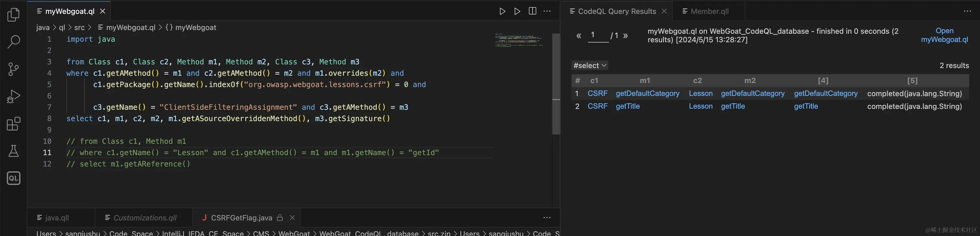Open getTitle link in m1 column
This screenshot has width=980, height=236.
628,106
